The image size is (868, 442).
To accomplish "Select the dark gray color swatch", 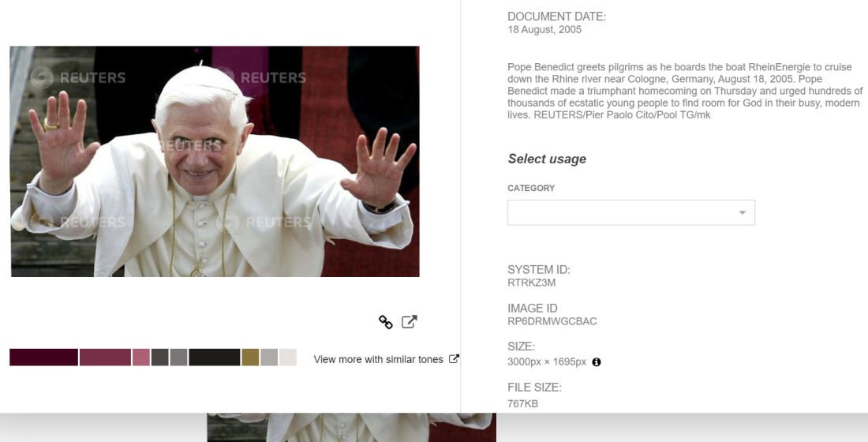I will tap(160, 358).
